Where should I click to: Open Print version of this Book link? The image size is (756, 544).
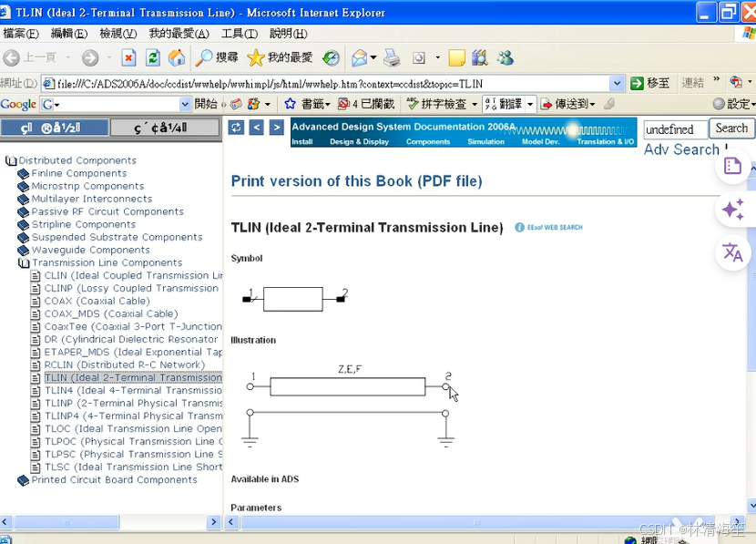[x=356, y=180]
